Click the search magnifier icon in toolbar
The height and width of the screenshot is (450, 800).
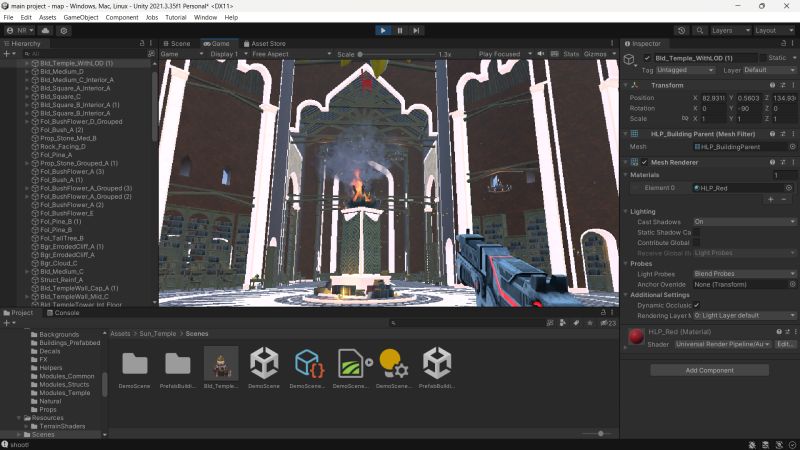click(x=698, y=31)
